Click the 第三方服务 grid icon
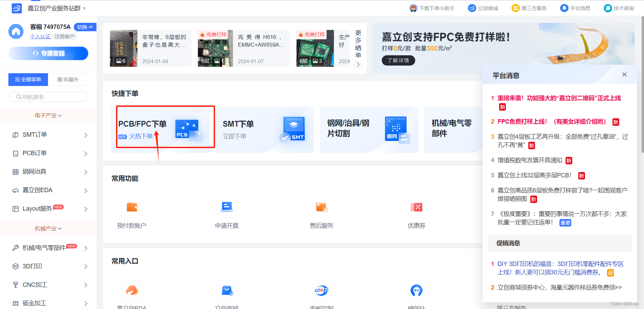This screenshot has height=309, width=644. [515, 8]
